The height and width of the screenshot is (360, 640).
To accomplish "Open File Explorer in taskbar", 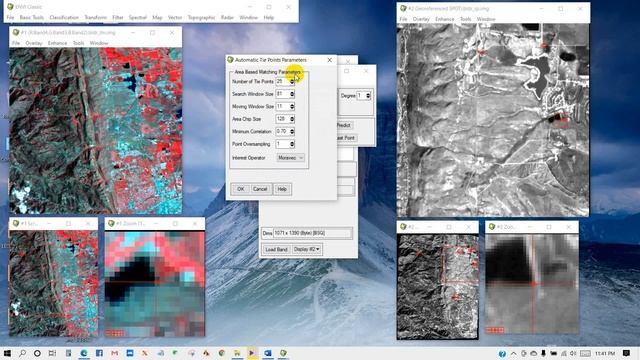I will tap(237, 353).
